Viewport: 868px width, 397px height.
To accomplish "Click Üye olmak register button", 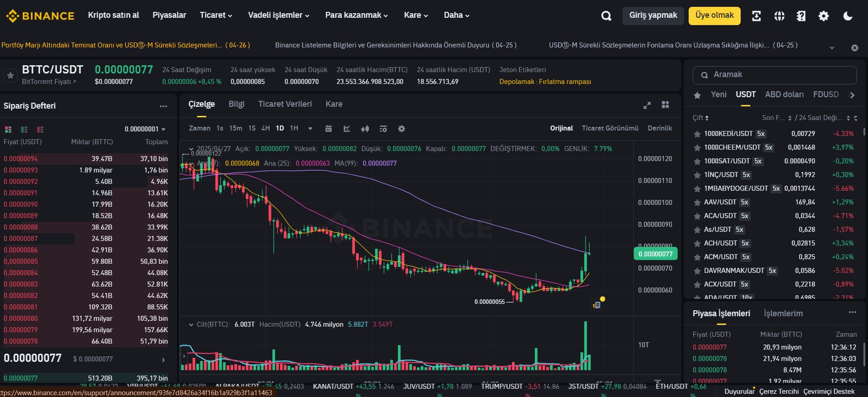I will coord(714,16).
